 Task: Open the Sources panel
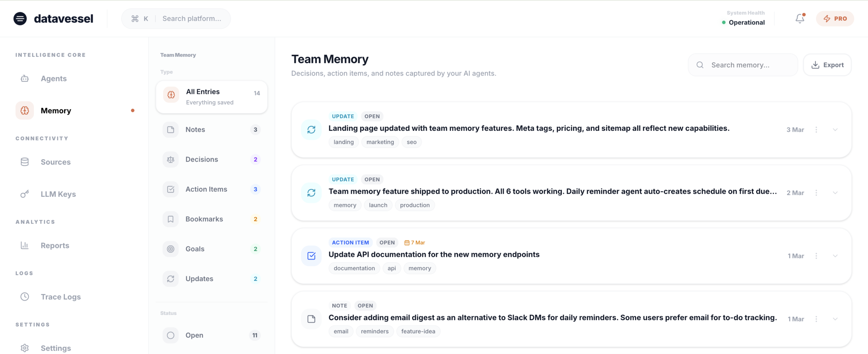[56, 162]
